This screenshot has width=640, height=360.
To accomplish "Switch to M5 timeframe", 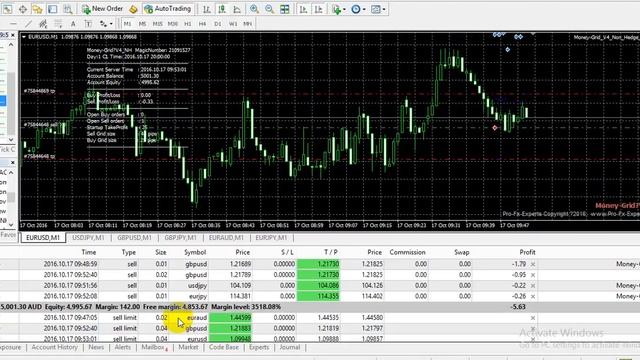I will click(142, 24).
